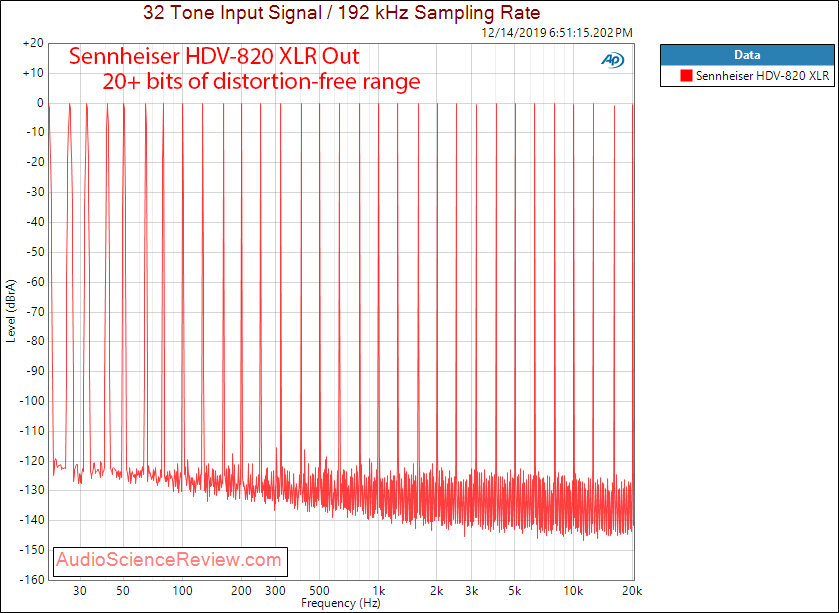Click the "100" frequency tick label

tap(182, 591)
